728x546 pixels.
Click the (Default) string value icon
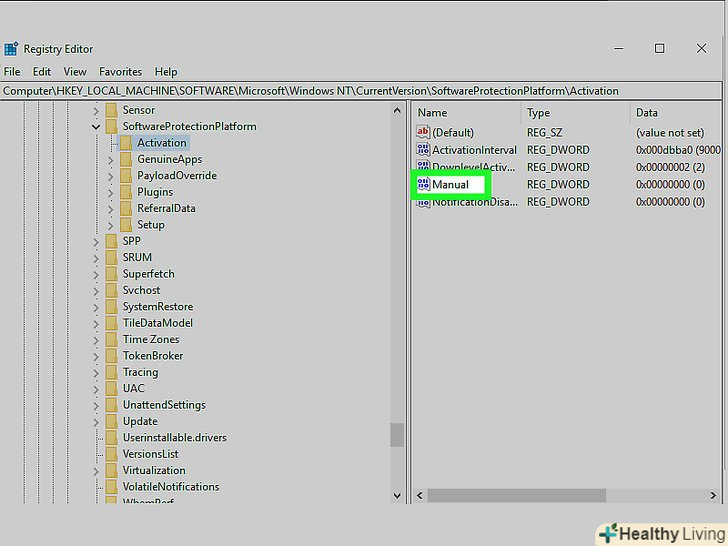pos(423,132)
